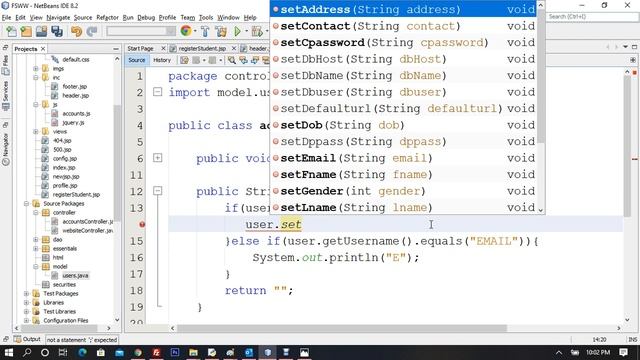Click the Open Project toolbar icon
Image resolution: width=640 pixels, height=360 pixels.
tap(42, 31)
